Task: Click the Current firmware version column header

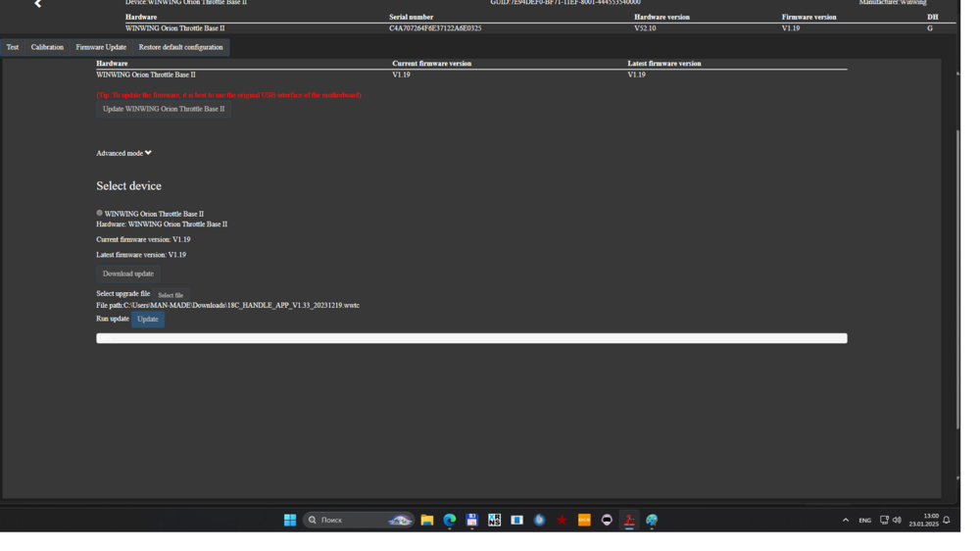Action: [432, 64]
